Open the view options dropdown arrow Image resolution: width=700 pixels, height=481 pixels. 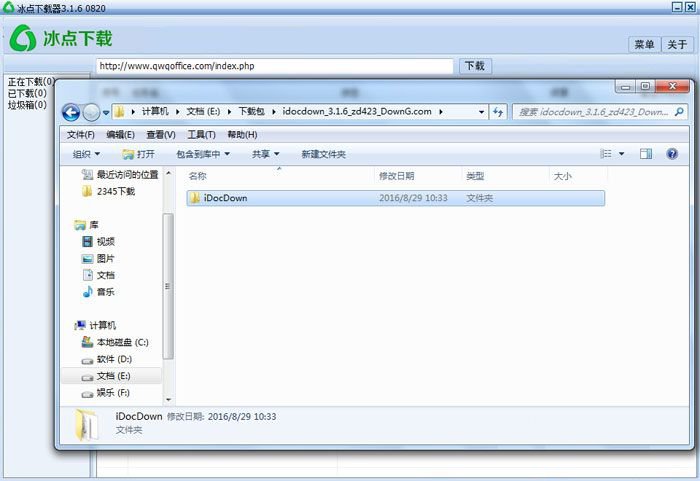click(x=621, y=154)
